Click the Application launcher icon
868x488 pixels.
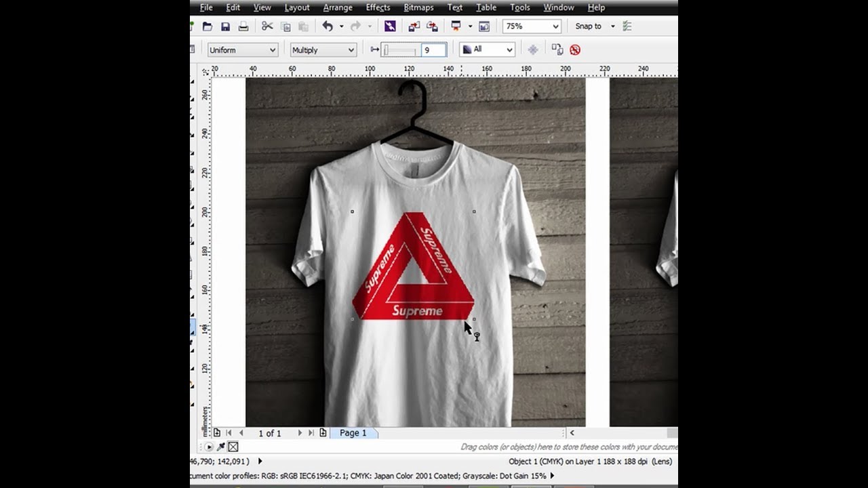coord(456,26)
